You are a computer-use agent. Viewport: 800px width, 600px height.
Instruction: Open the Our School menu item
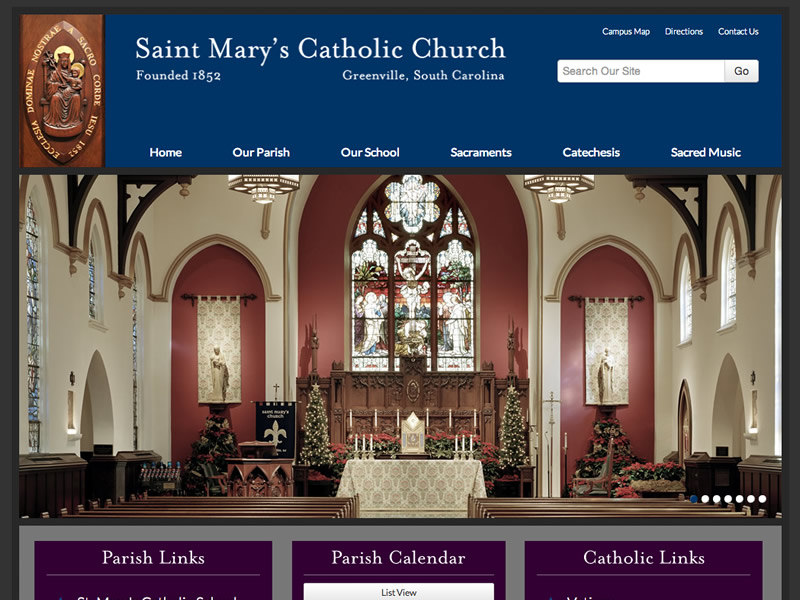pyautogui.click(x=370, y=152)
